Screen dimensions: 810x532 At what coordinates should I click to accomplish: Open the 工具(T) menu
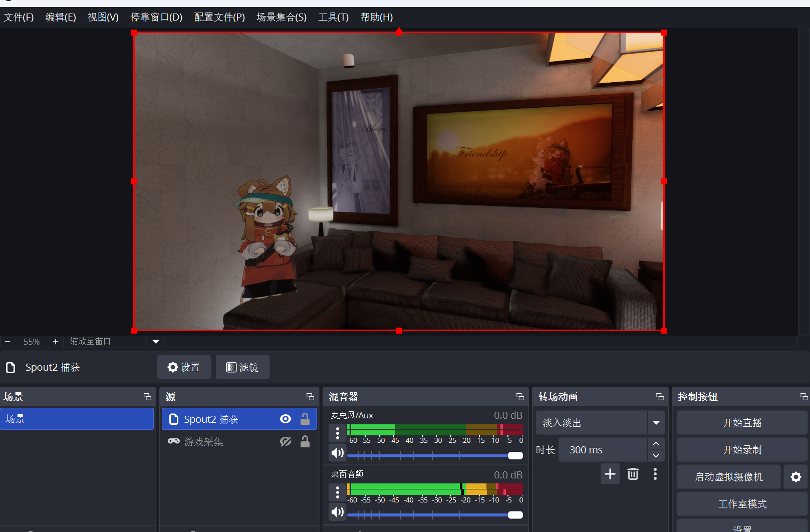click(333, 17)
